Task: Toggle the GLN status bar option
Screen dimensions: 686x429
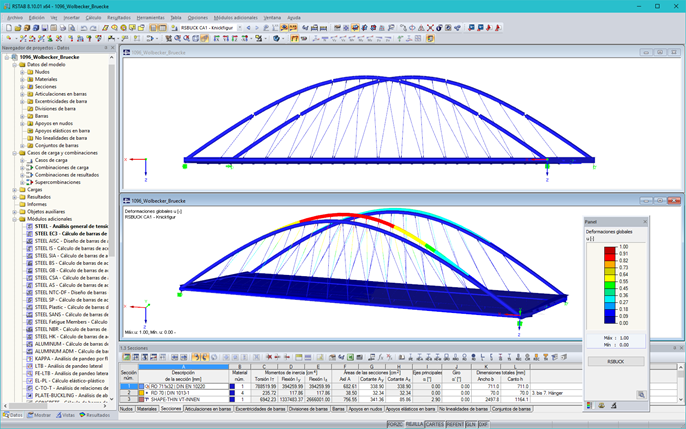Action: coord(471,425)
